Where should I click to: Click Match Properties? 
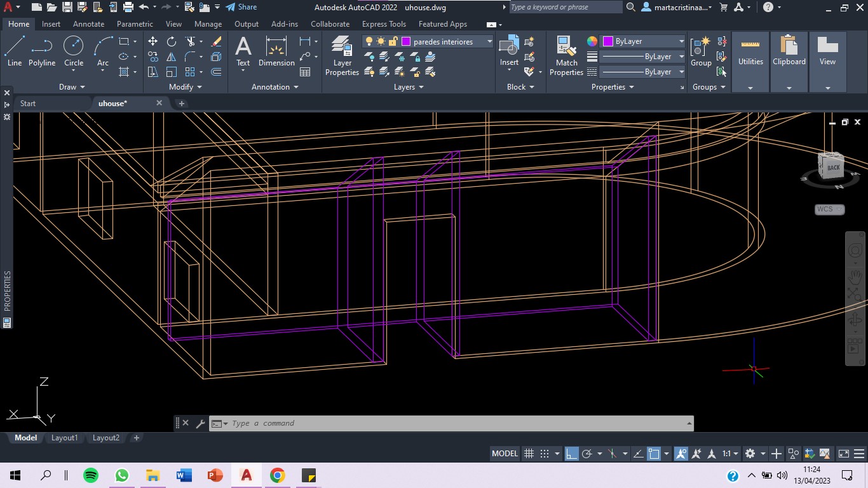566,55
